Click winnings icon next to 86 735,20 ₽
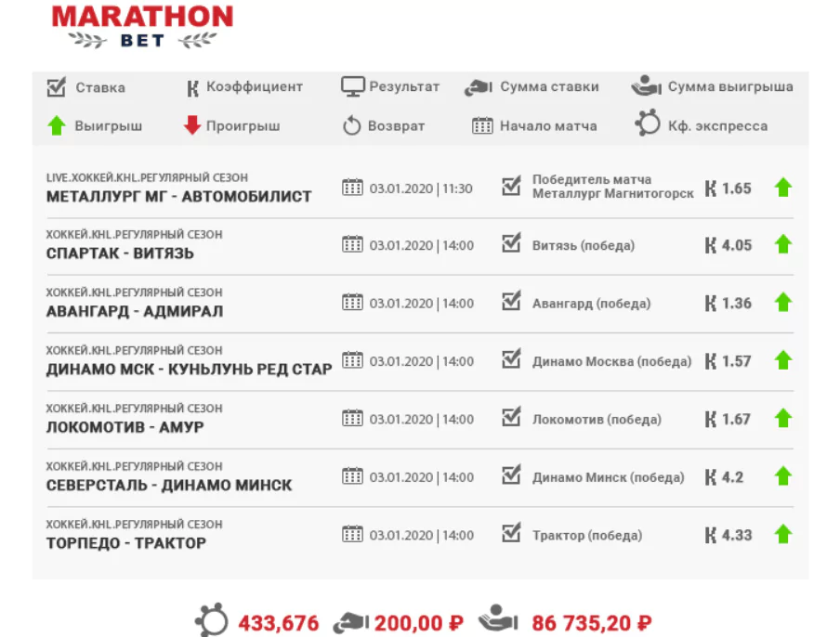This screenshot has height=637, width=840. click(x=498, y=618)
